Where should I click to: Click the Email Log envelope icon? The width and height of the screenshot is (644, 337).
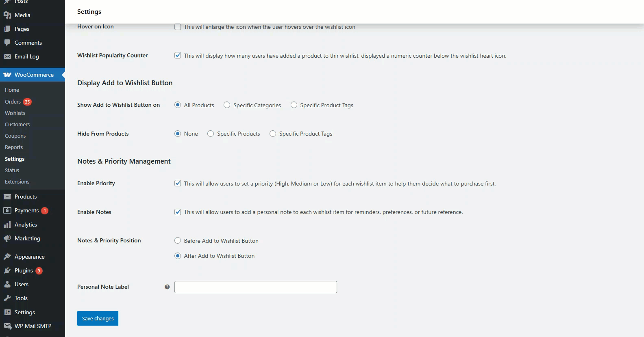tap(7, 56)
